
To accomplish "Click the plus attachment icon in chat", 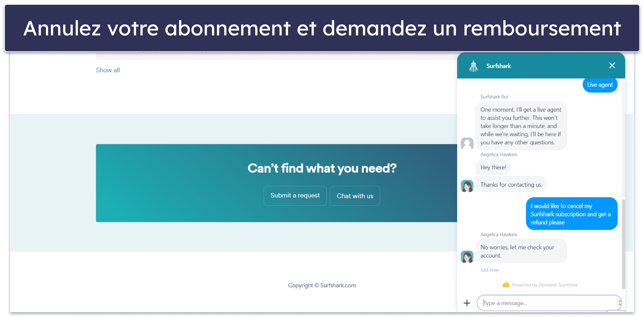I will point(467,303).
